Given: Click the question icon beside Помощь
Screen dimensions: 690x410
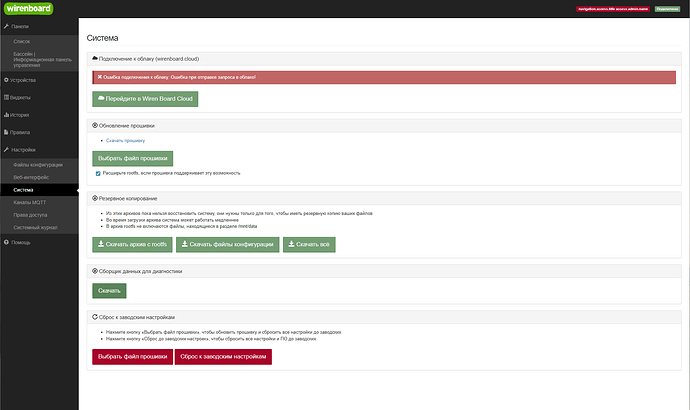Looking at the screenshot, I should pos(6,242).
